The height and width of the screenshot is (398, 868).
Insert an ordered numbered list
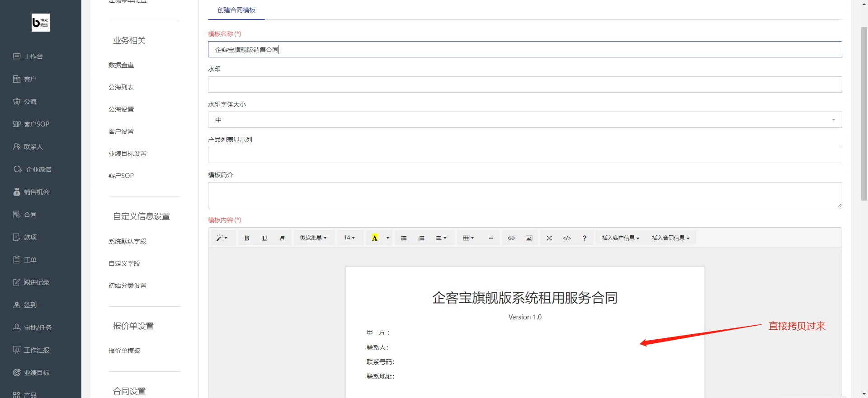pyautogui.click(x=421, y=238)
